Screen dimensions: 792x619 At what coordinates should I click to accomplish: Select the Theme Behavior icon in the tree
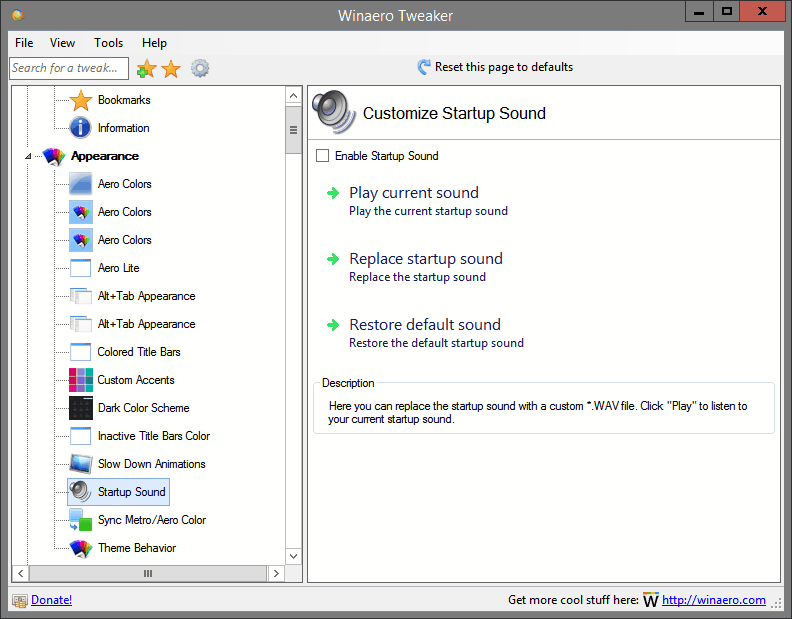pos(81,548)
